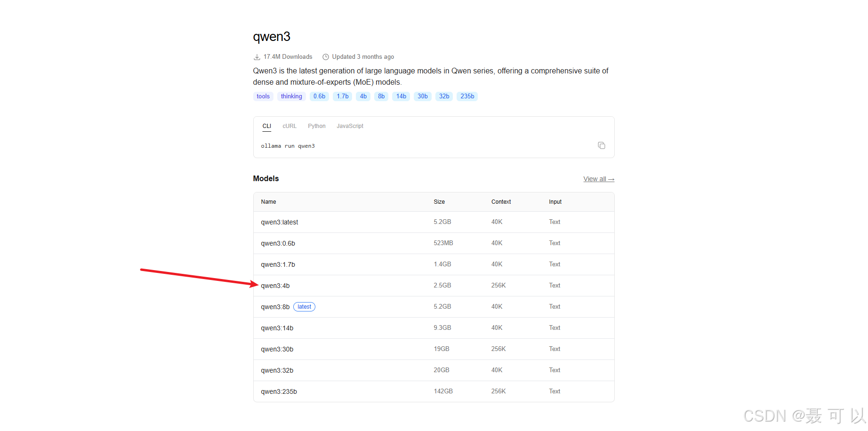Open the qwen3:14b model
868x431 pixels.
(277, 328)
